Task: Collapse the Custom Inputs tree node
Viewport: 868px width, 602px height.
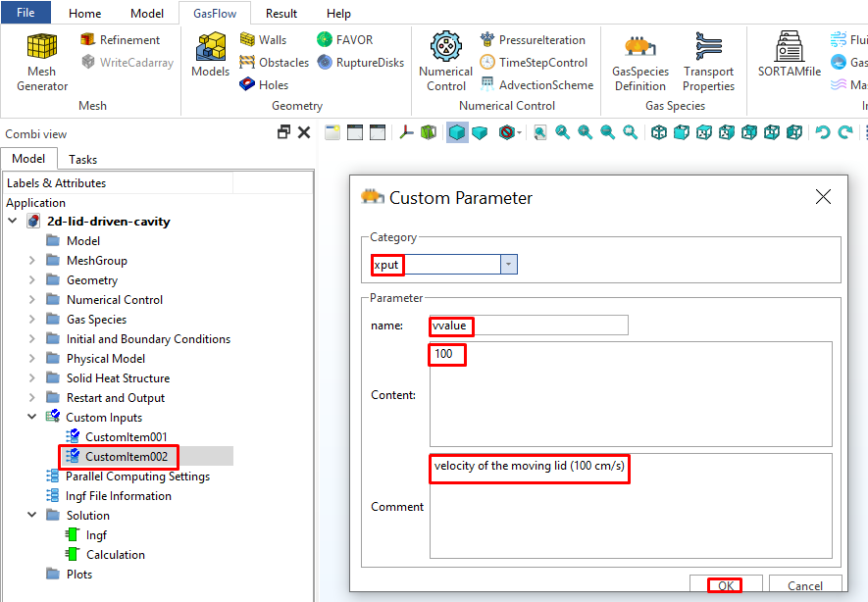Action: pos(31,418)
